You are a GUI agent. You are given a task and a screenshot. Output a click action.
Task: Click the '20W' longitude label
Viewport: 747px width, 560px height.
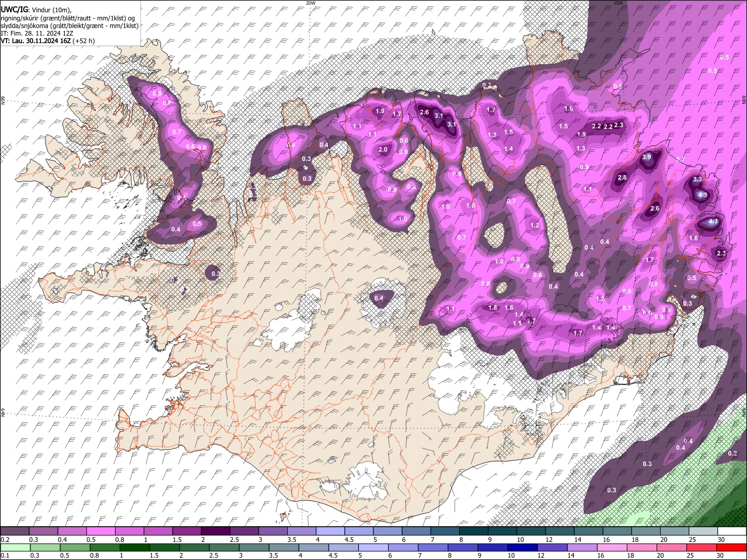[310, 3]
